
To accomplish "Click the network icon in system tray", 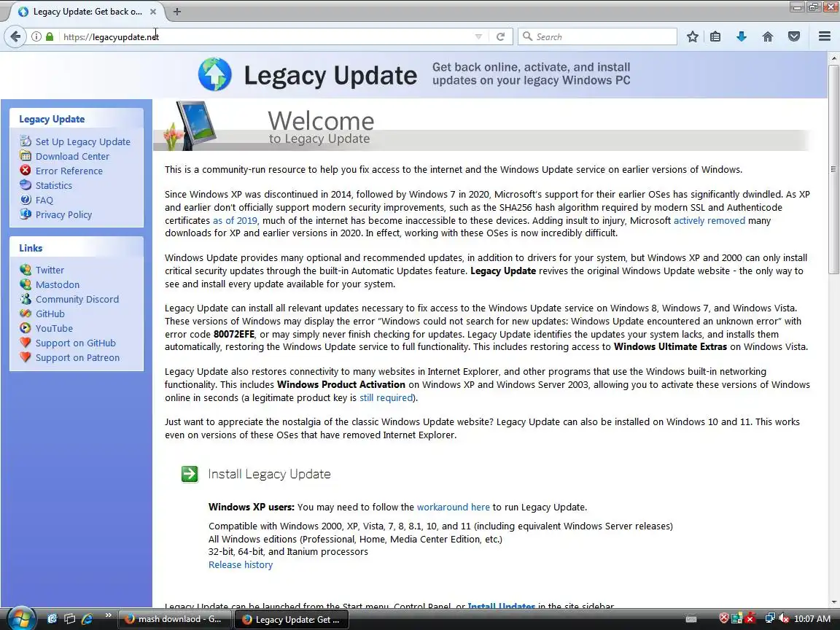I will 770,618.
